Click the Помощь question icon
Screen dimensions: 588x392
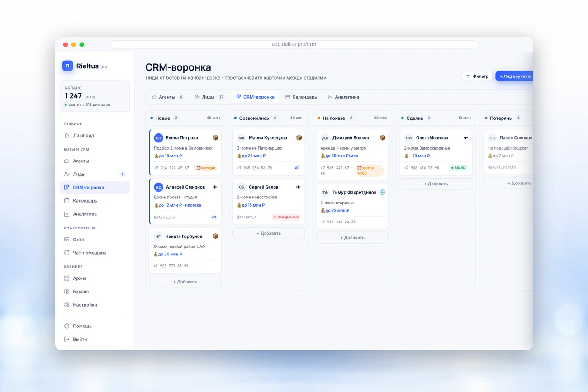coord(66,326)
